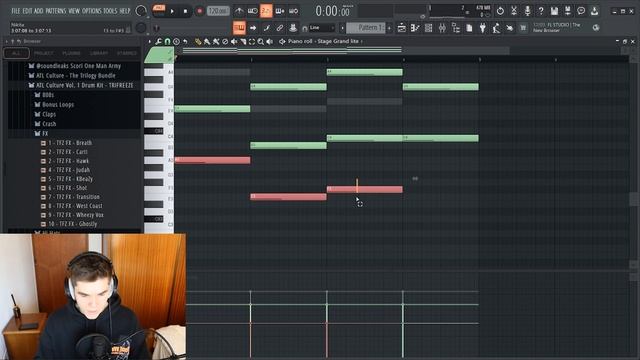
Task: Open the Pattern 1 selector
Action: click(x=366, y=28)
